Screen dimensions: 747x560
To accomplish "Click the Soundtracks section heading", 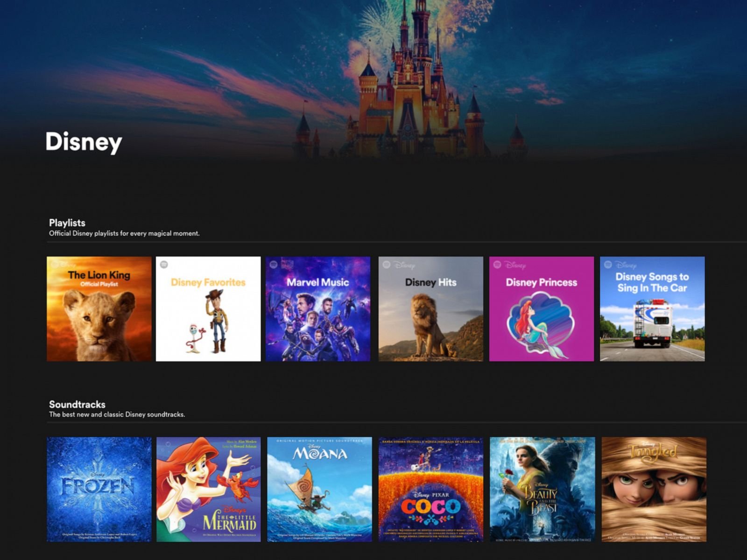I will click(77, 404).
